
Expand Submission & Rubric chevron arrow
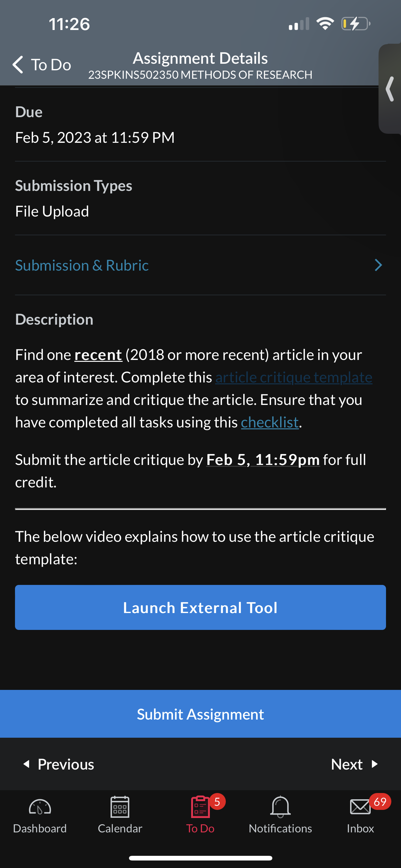[x=379, y=265]
